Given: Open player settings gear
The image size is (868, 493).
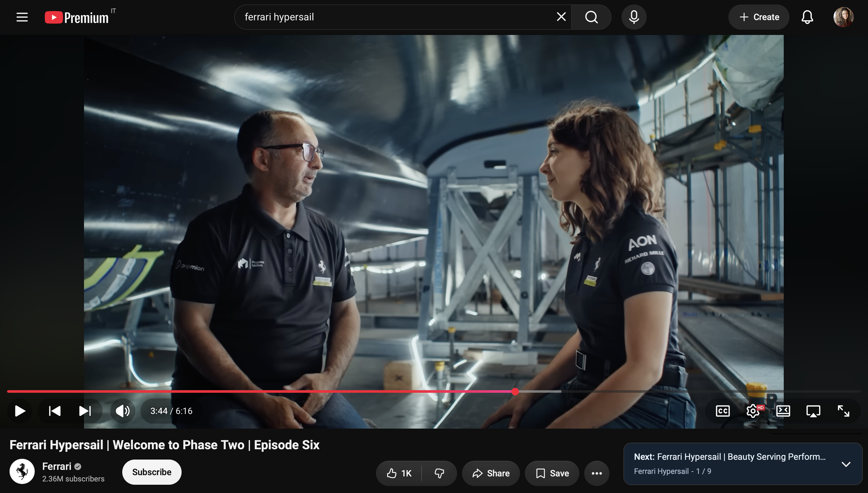Looking at the screenshot, I should (x=753, y=411).
